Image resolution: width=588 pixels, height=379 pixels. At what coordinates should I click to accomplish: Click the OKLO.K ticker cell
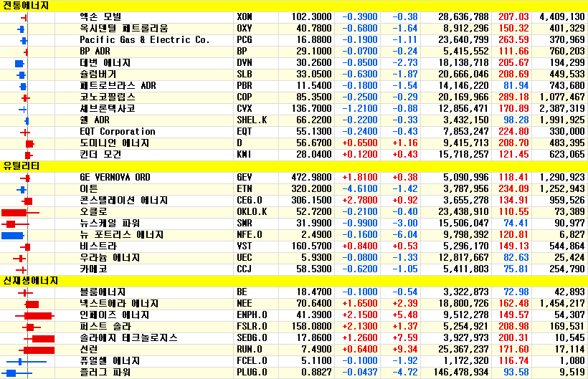click(x=252, y=212)
